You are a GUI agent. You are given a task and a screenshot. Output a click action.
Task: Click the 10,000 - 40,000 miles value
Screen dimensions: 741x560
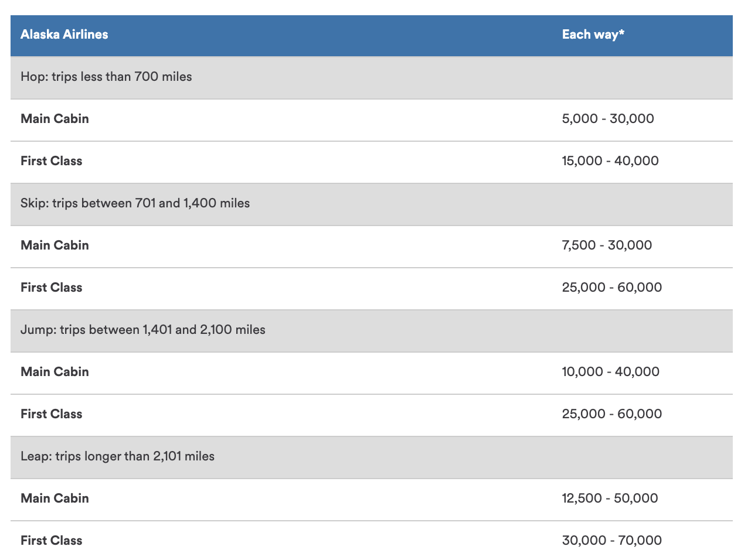610,372
